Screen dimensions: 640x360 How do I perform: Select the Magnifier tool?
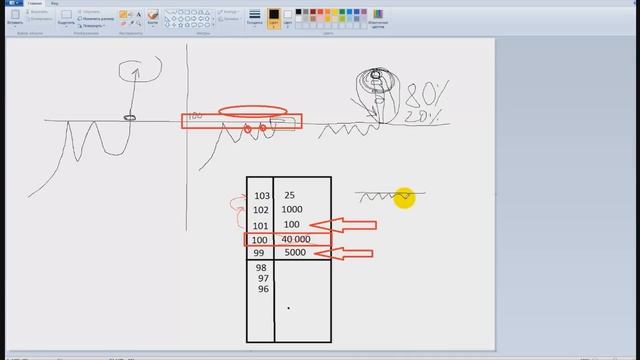point(139,24)
